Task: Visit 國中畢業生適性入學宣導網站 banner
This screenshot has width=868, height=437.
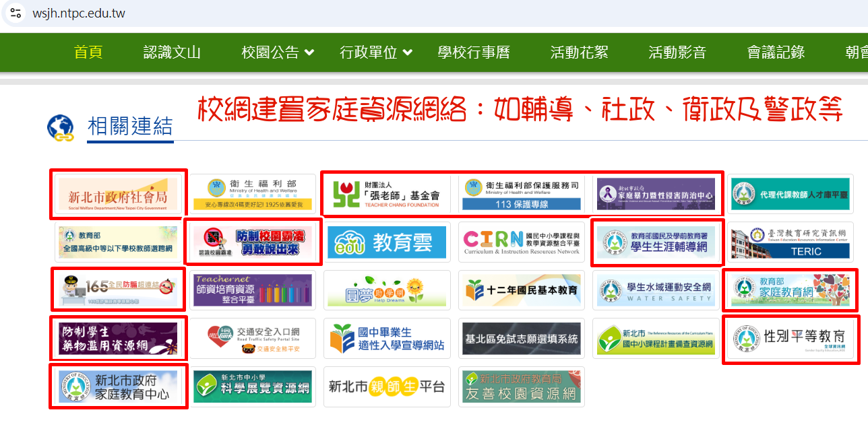Action: [387, 339]
